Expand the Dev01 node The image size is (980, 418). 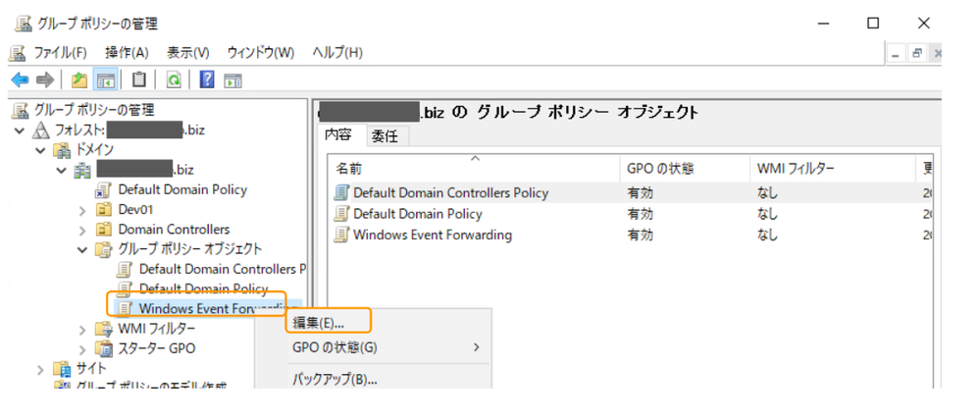pos(82,211)
